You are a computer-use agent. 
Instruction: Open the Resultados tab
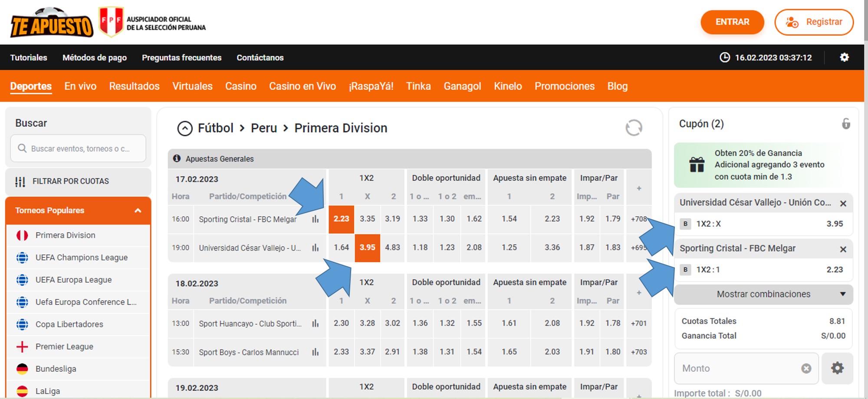point(135,86)
